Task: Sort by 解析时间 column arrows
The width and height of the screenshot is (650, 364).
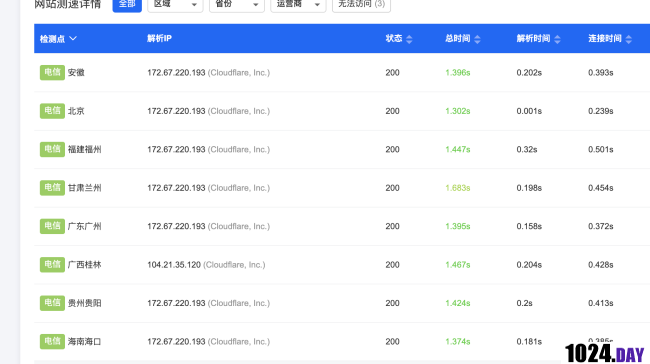Action: click(x=557, y=39)
